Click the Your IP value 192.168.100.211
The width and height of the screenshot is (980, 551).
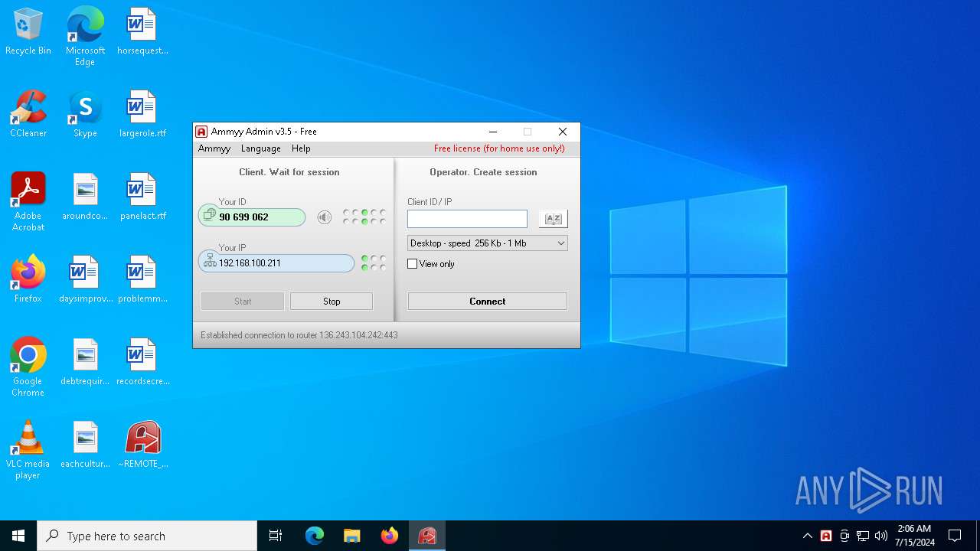pos(250,263)
